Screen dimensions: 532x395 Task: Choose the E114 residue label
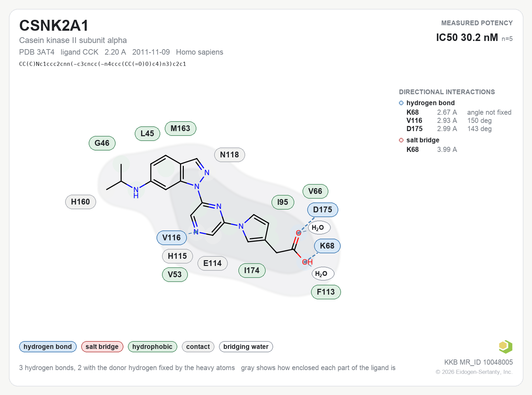tap(212, 263)
